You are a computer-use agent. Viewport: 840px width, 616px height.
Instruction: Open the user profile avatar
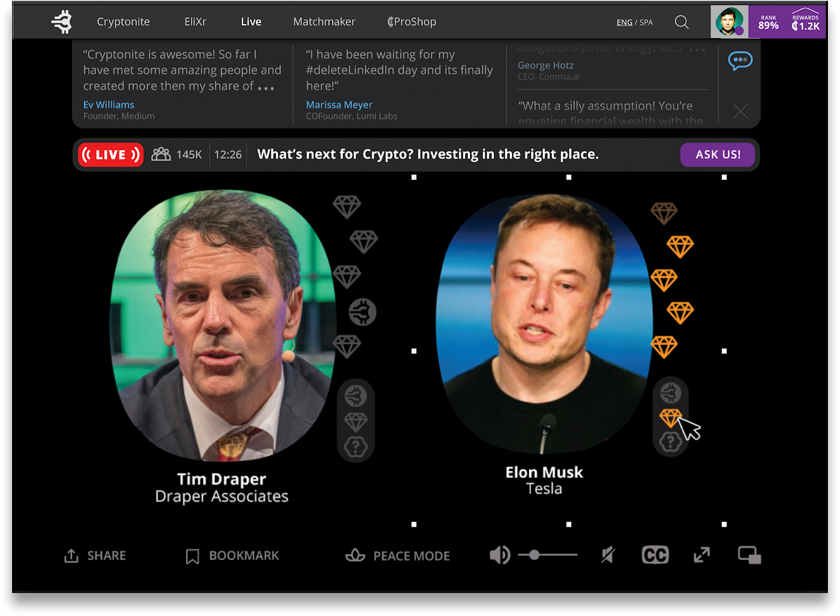(x=729, y=22)
